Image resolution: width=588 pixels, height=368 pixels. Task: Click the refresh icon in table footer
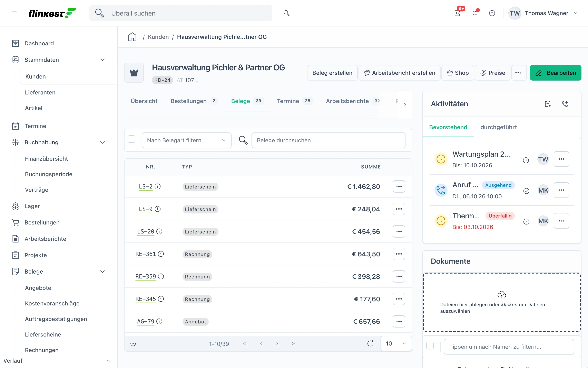[x=370, y=343]
